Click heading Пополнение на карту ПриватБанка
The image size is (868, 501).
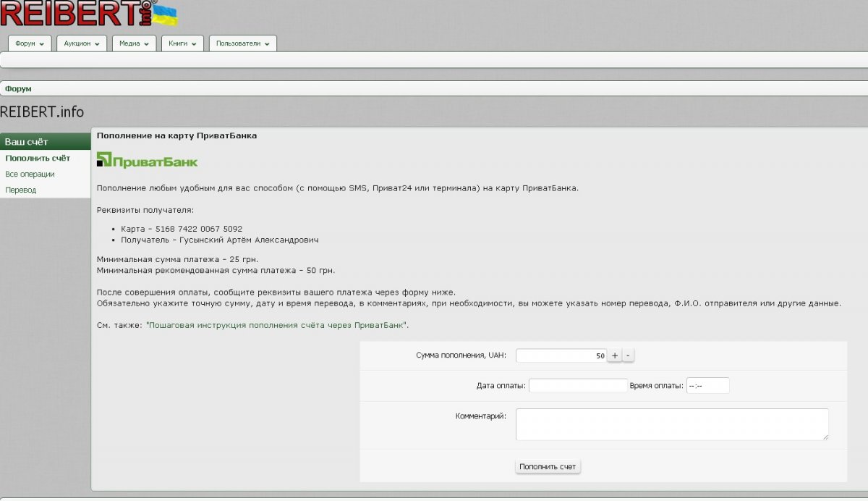tap(176, 135)
